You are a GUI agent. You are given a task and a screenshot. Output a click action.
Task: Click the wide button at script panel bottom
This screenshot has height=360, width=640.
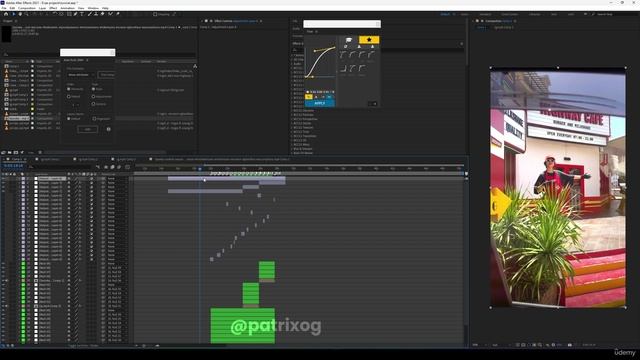tap(87, 129)
